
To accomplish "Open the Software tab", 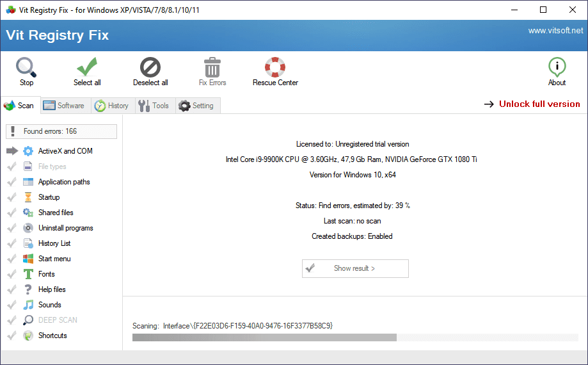I will [65, 106].
